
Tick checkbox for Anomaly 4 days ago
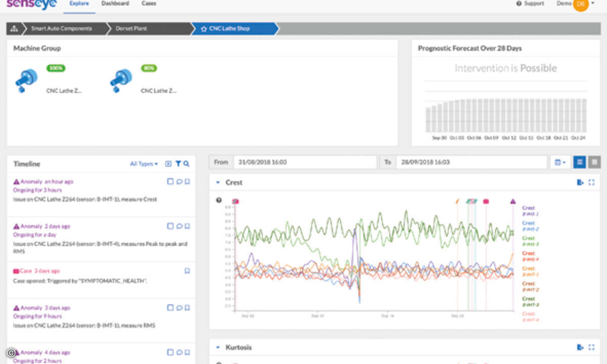click(x=170, y=352)
